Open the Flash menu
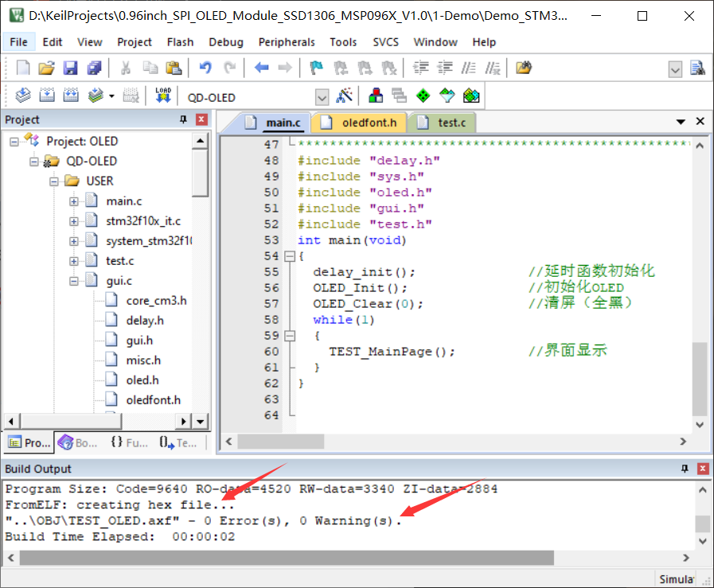The image size is (714, 588). 181,42
